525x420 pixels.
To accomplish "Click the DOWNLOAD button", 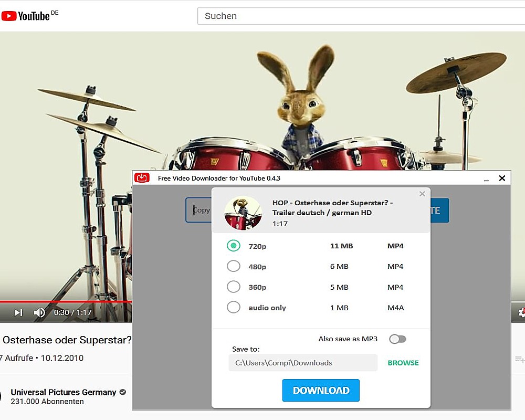I will 321,390.
